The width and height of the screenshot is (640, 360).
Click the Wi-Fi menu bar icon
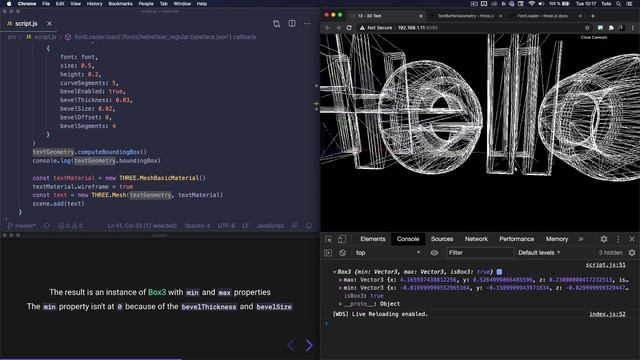(531, 4)
